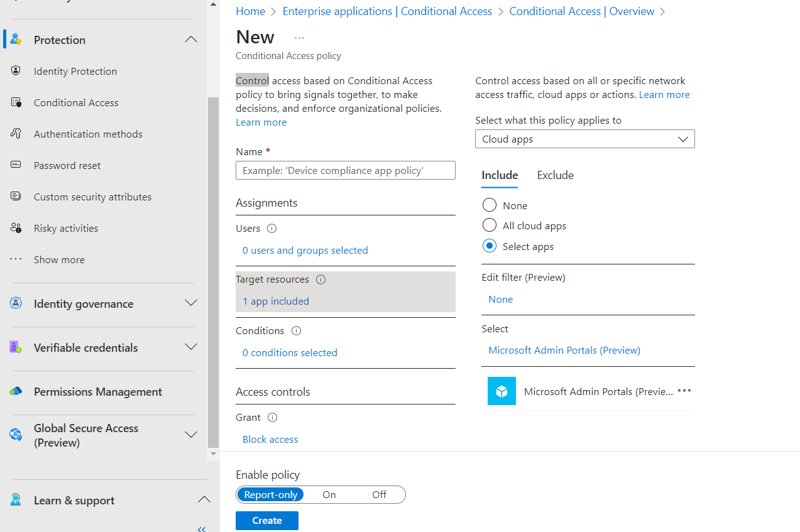
Task: Open Password reset settings
Action: click(67, 165)
